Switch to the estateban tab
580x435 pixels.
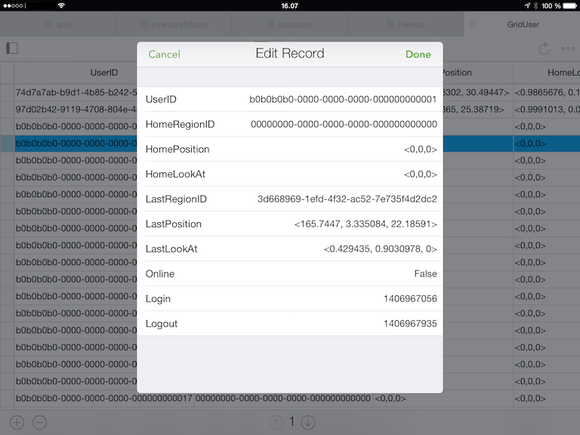(290, 24)
